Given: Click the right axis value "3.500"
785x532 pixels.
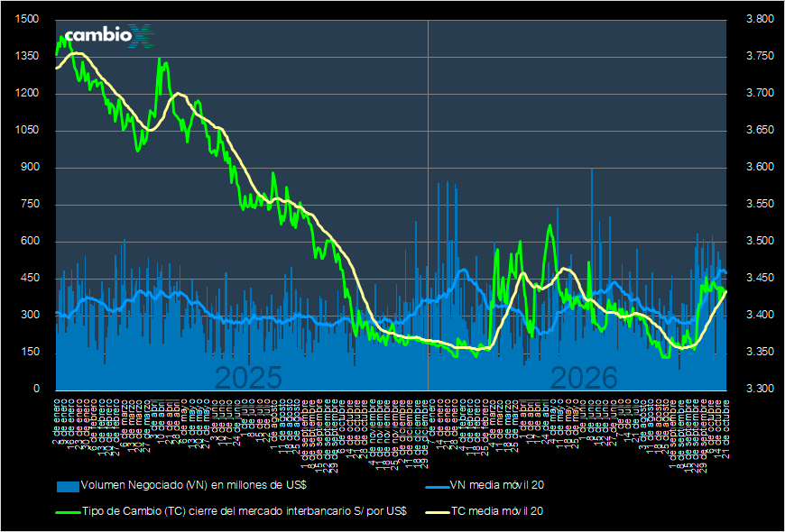Looking at the screenshot, I should point(760,242).
